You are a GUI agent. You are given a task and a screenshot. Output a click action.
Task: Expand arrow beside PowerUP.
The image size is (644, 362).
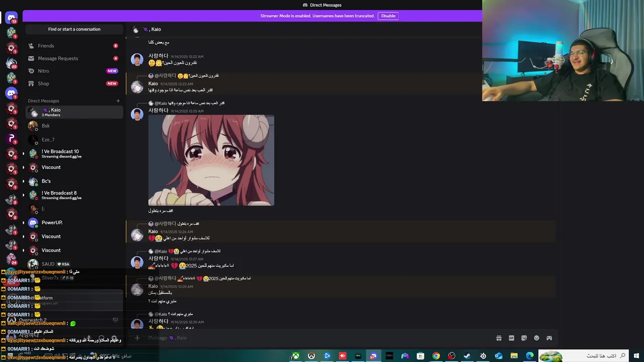[23, 223]
